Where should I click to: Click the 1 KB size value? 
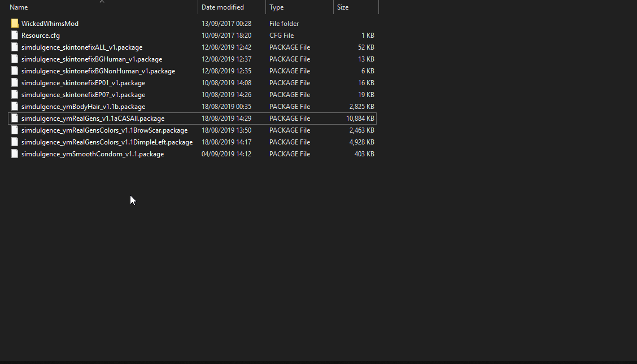pyautogui.click(x=368, y=36)
